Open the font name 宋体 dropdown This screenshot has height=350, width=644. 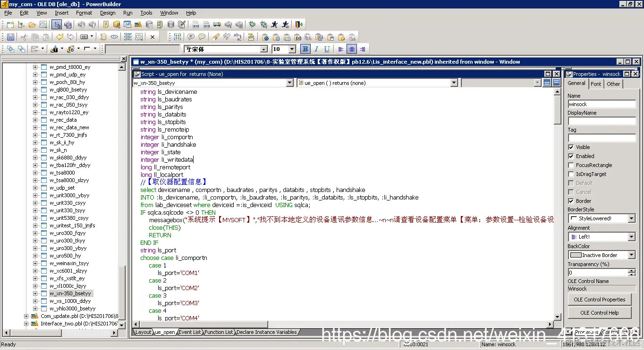pyautogui.click(x=264, y=49)
